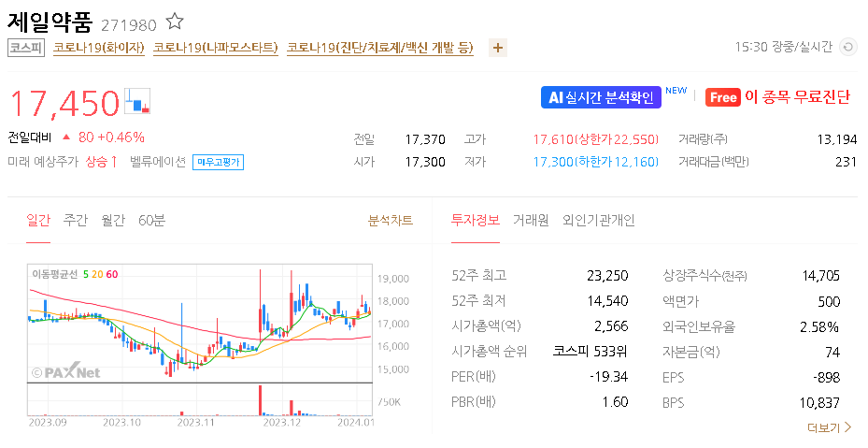Click the 거래대금(백만) value 231
868x448 pixels.
[846, 162]
